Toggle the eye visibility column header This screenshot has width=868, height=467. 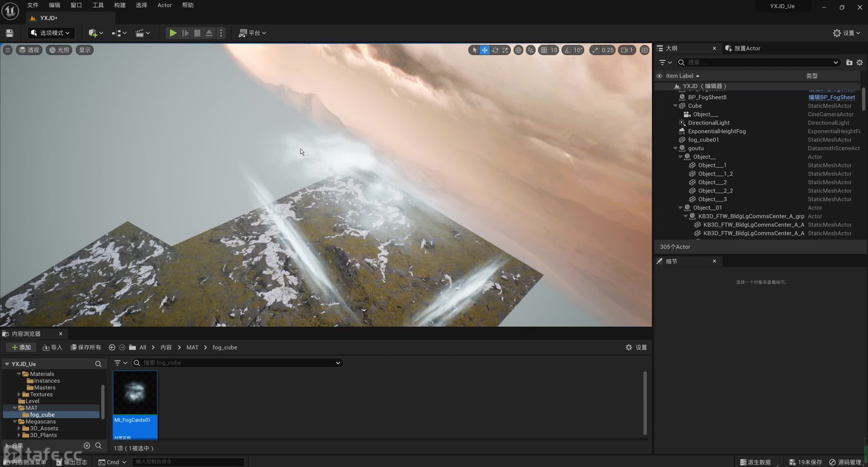pyautogui.click(x=659, y=76)
